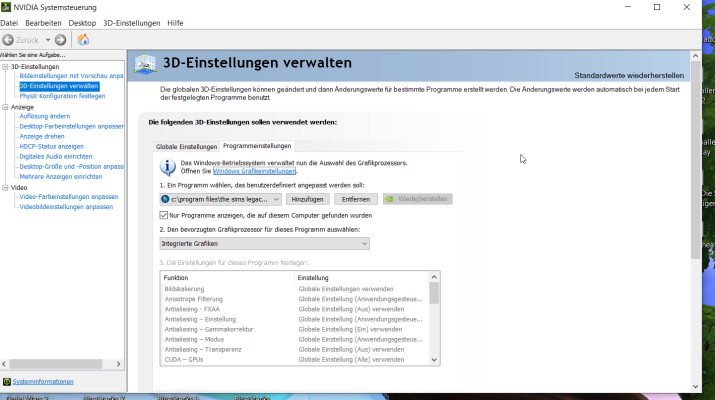This screenshot has height=400, width=715.
Task: Open the Home icon in toolbar
Action: click(83, 40)
